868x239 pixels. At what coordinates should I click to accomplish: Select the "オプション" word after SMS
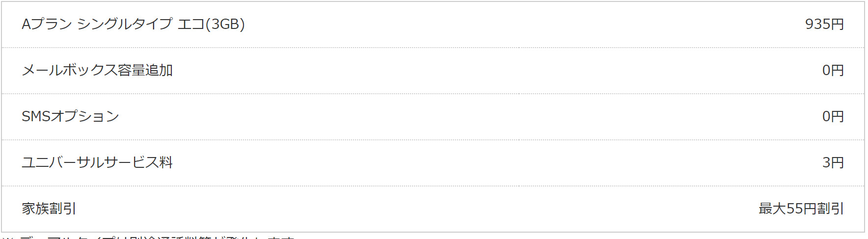coord(85,116)
